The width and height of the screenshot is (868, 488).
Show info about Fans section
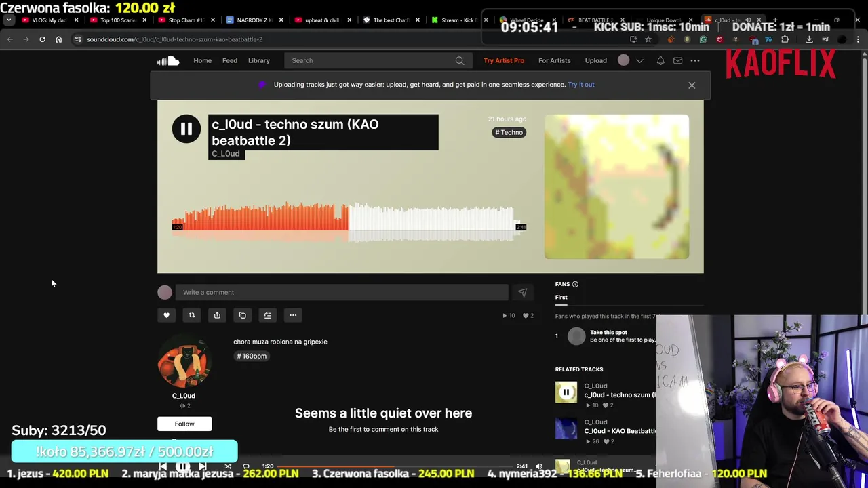pyautogui.click(x=575, y=284)
